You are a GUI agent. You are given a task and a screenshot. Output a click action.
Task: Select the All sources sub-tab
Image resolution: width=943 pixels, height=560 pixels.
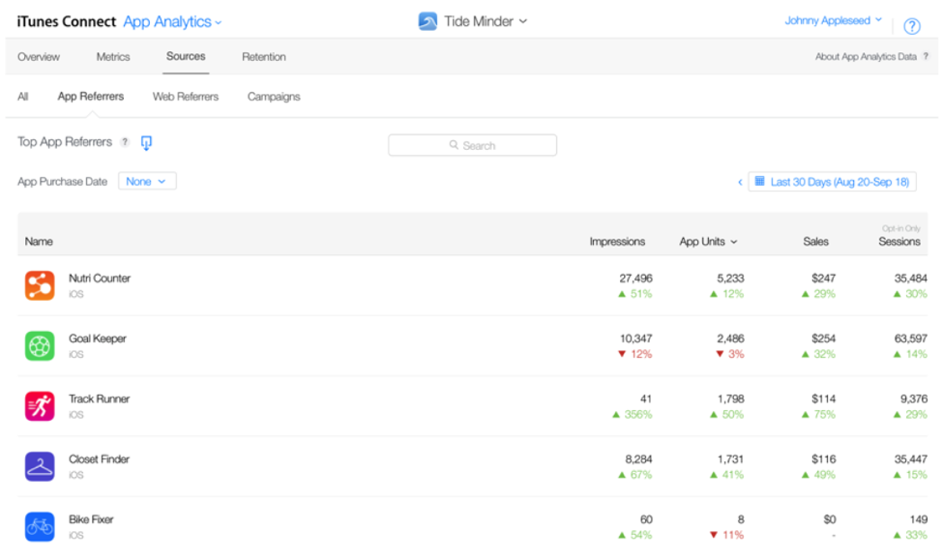pyautogui.click(x=23, y=97)
